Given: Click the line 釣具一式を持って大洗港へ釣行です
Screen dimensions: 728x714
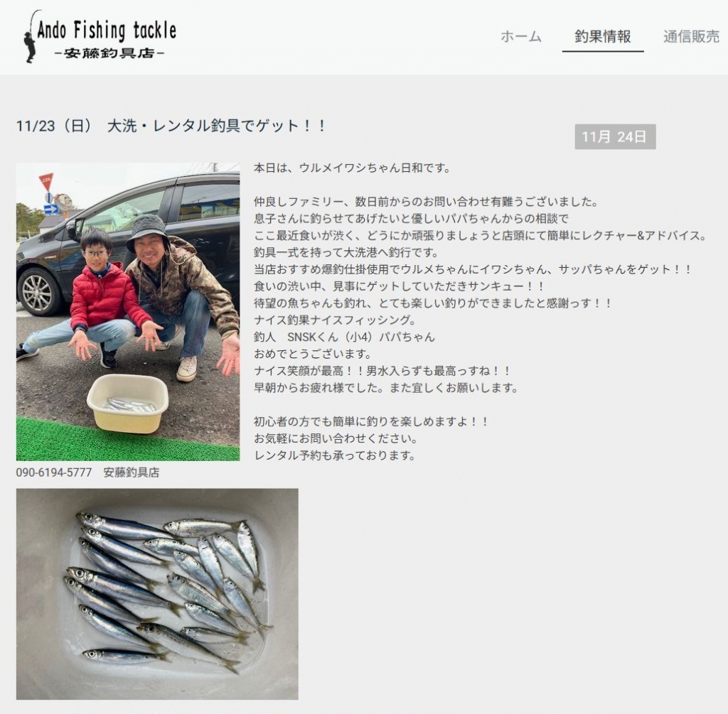Looking at the screenshot, I should [x=346, y=252].
